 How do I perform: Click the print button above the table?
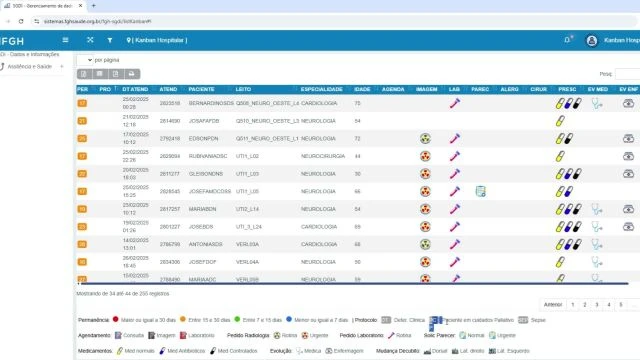tap(131, 74)
